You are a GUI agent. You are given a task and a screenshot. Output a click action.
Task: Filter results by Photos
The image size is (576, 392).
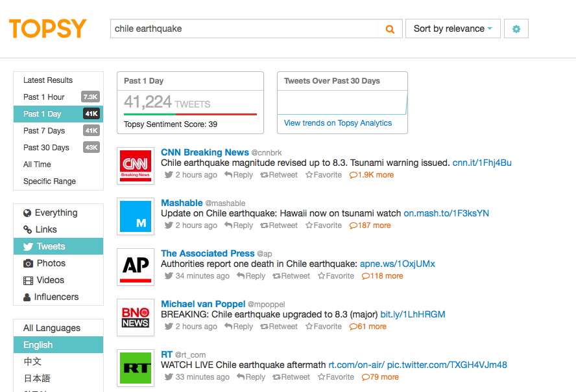[58, 263]
